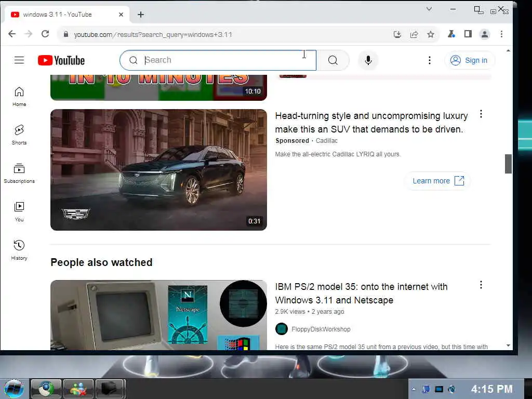This screenshot has height=399, width=532.
Task: Submit search with magnifier button
Action: tap(333, 60)
